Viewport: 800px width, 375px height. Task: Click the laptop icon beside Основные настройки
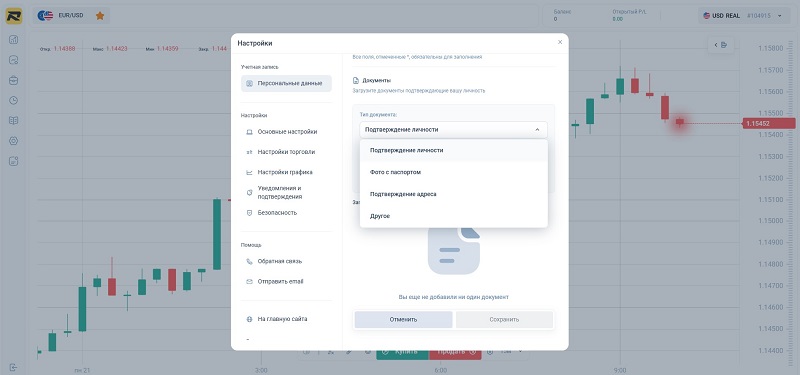point(249,132)
